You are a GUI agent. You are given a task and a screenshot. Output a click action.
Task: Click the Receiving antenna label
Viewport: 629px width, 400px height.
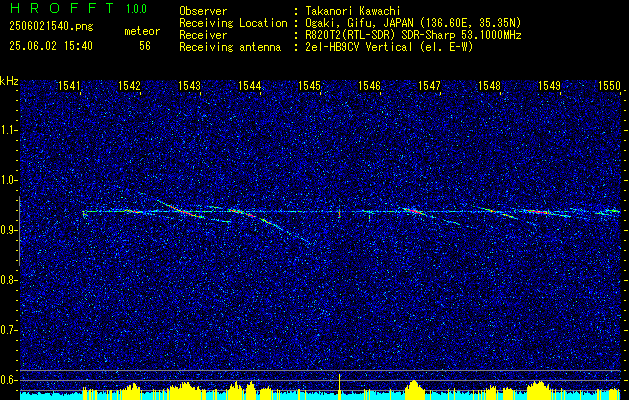tap(230, 47)
